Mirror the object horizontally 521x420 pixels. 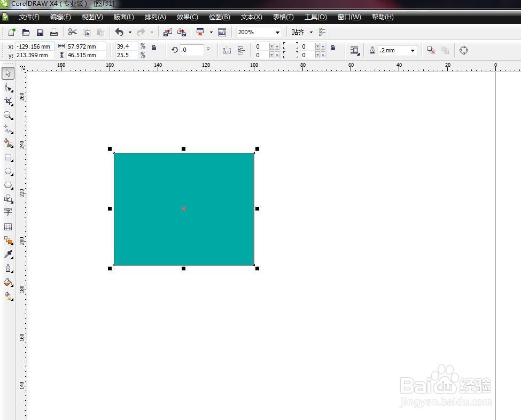(227, 51)
